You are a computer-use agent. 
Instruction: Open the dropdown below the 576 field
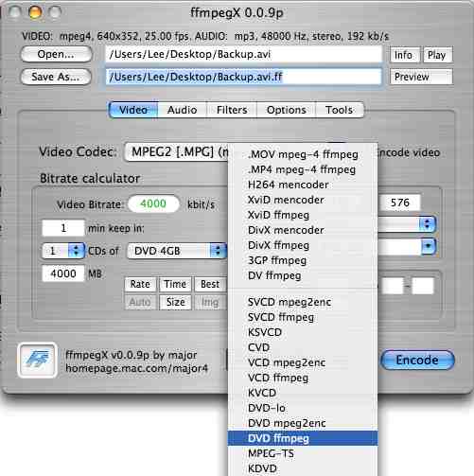pyautogui.click(x=407, y=224)
